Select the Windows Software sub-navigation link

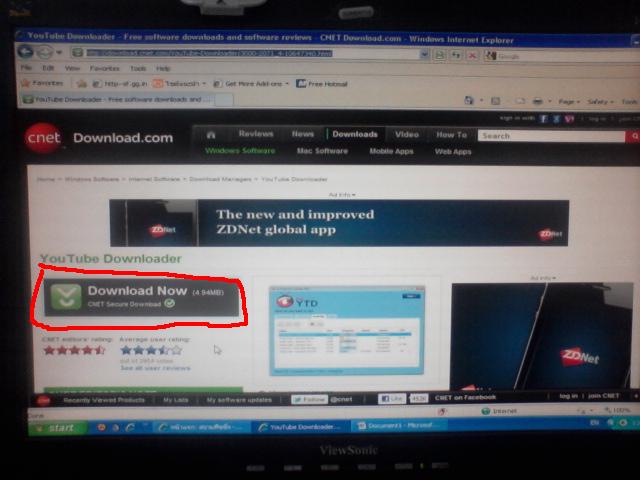[240, 151]
